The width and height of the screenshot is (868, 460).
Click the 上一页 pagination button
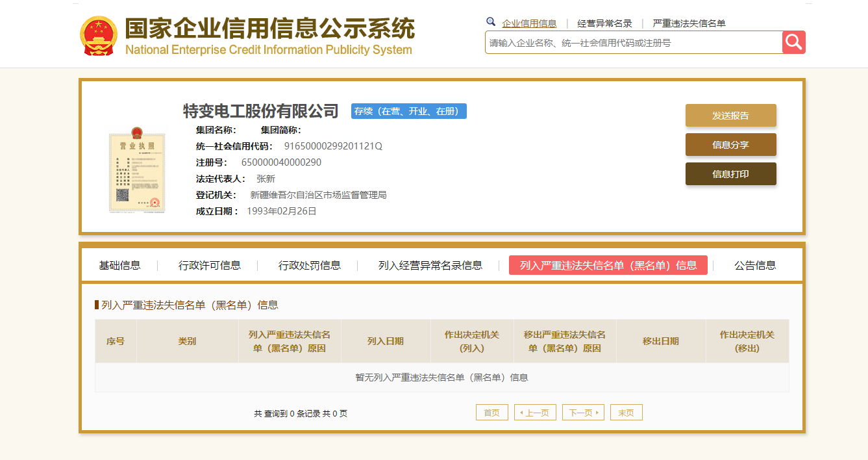click(x=535, y=413)
